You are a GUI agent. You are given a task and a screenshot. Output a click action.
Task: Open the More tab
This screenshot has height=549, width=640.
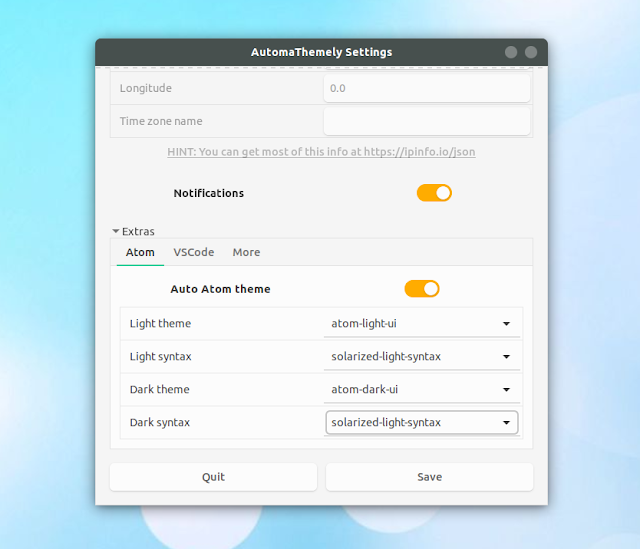pos(246,252)
